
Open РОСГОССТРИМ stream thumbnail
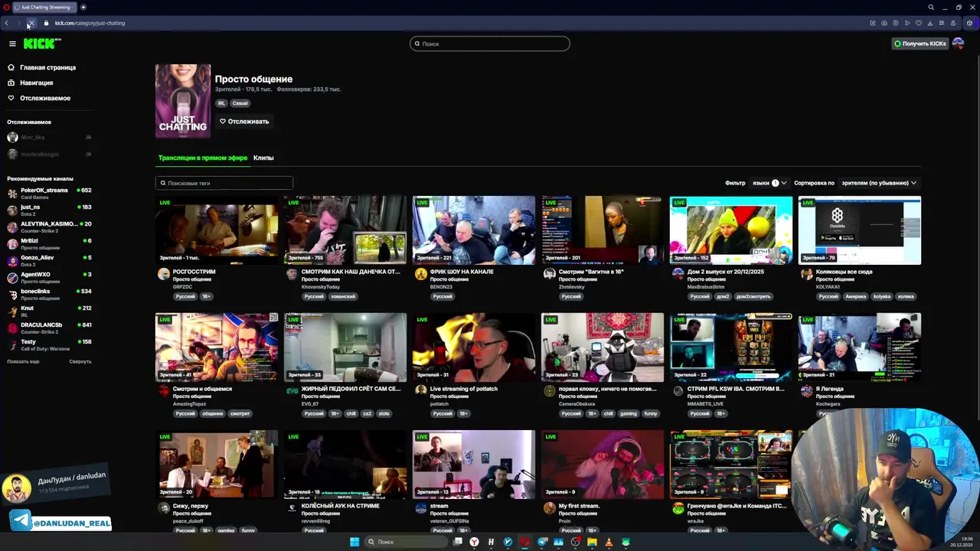pos(217,230)
